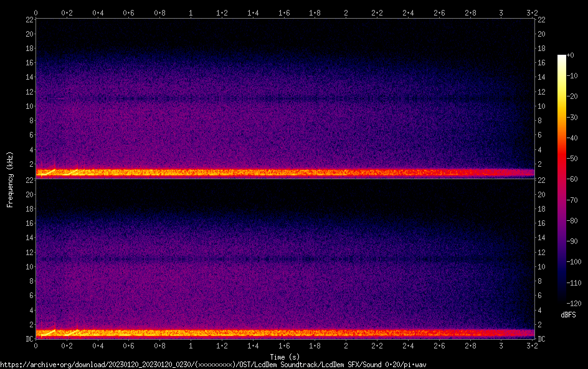Click the '10' kHz right-axis label of lower channel

(x=541, y=267)
